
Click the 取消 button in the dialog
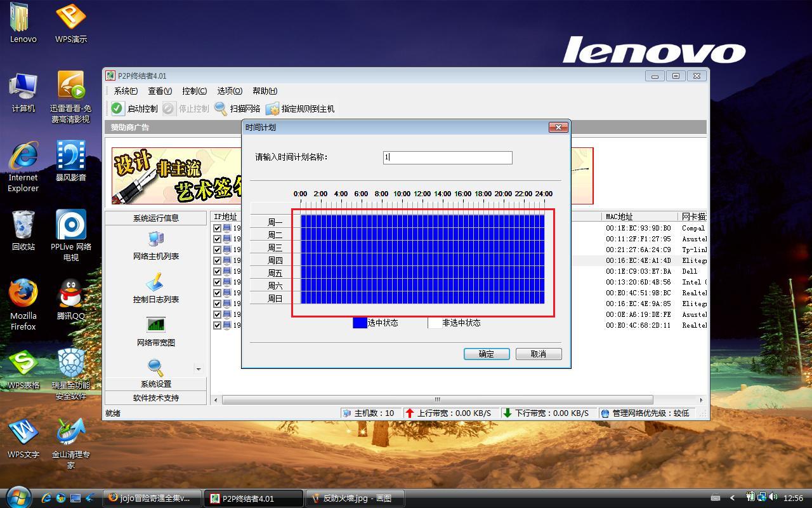(x=538, y=354)
